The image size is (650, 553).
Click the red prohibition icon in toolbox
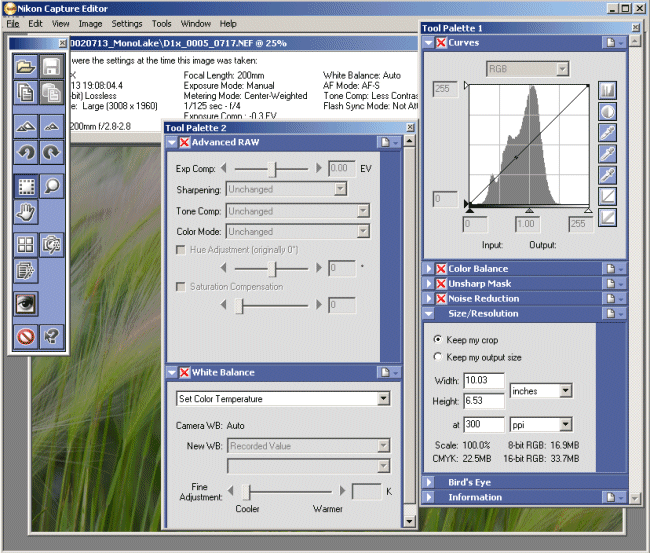pos(25,336)
